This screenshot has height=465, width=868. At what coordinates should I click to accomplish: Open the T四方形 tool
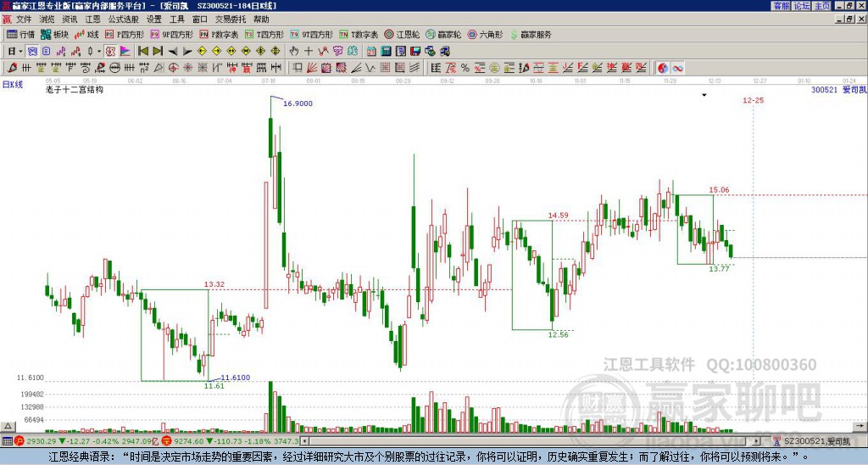point(264,34)
